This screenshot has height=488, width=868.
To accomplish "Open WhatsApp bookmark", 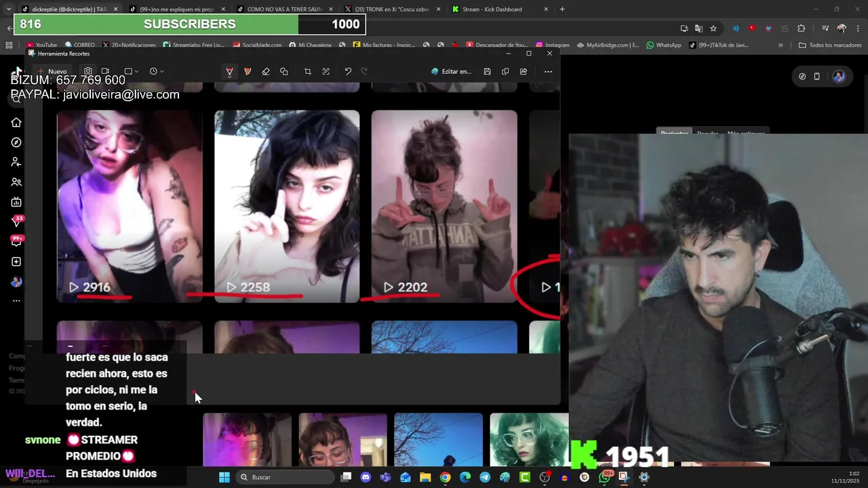I will 664,45.
